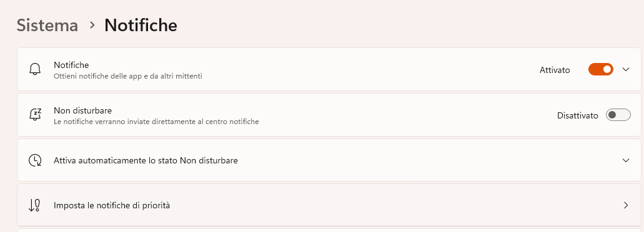Click the Attiva automaticamente lo stato Non disturbare text

point(146,160)
